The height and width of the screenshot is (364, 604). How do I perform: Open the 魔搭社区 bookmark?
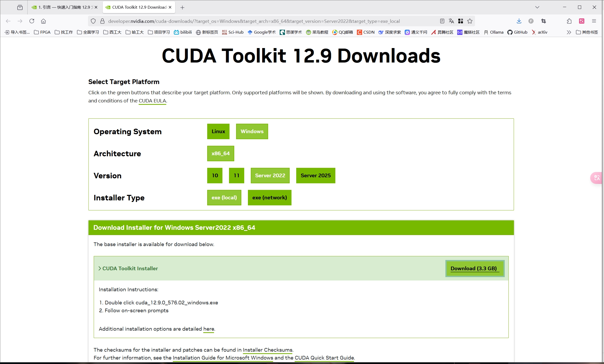point(468,32)
